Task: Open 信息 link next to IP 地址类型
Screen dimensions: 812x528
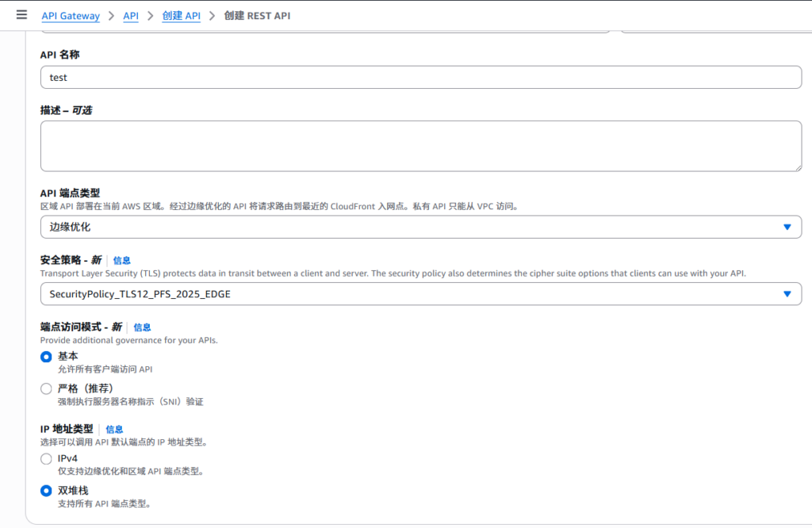Action: tap(114, 429)
